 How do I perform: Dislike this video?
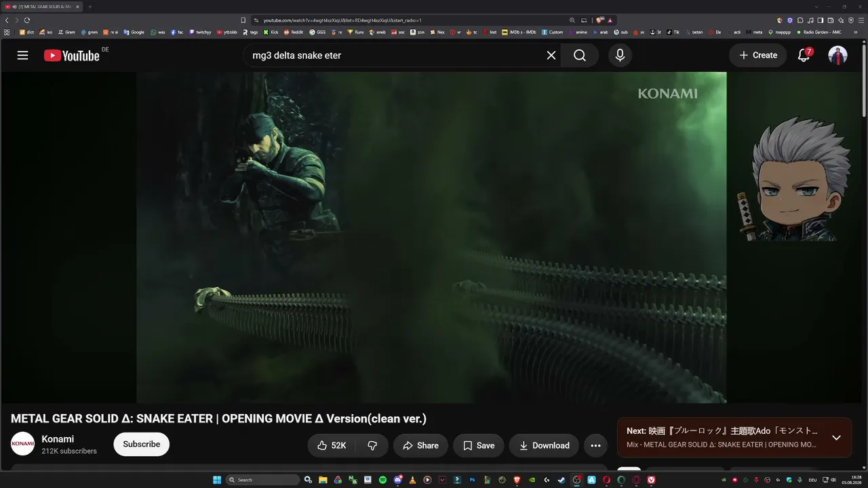tap(372, 445)
